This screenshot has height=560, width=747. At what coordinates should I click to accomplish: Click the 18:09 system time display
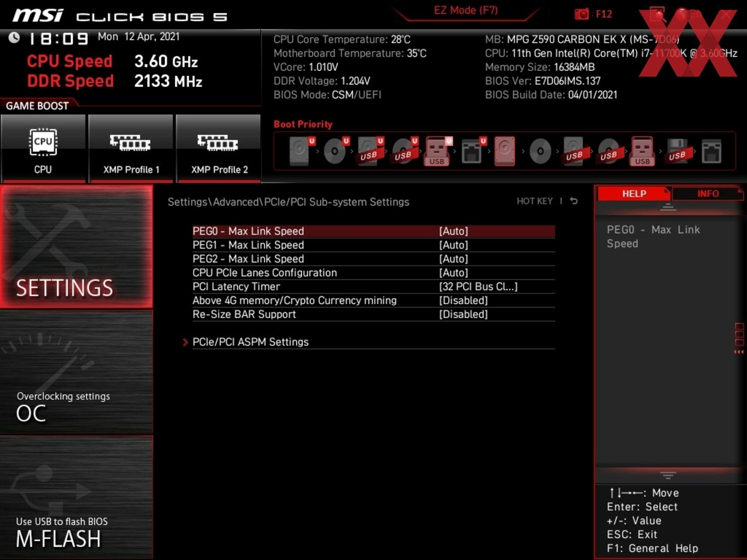(58, 38)
